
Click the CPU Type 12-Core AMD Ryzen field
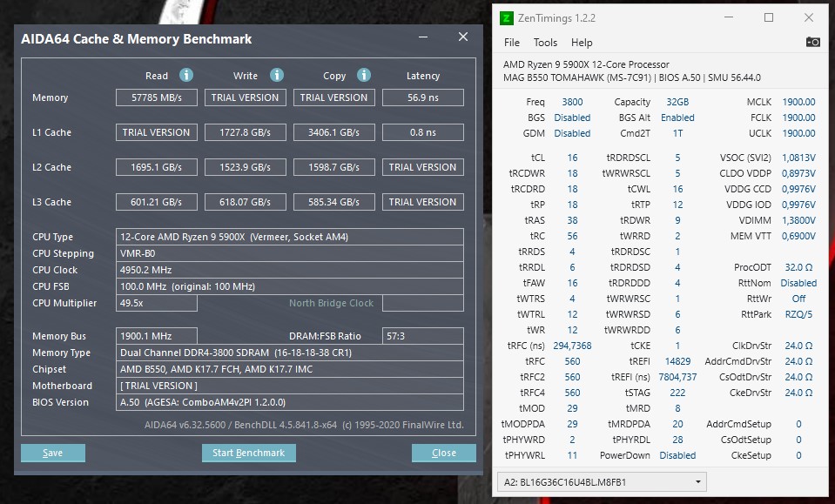pos(290,237)
